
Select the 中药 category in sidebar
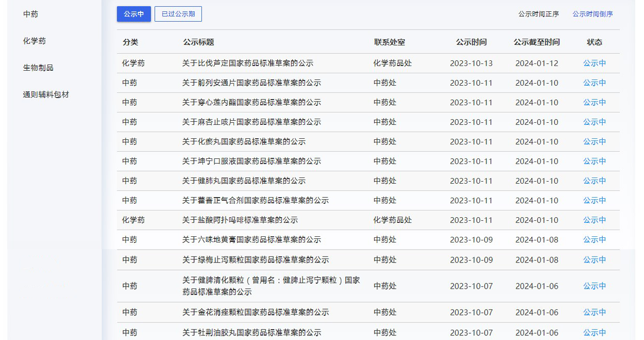30,14
